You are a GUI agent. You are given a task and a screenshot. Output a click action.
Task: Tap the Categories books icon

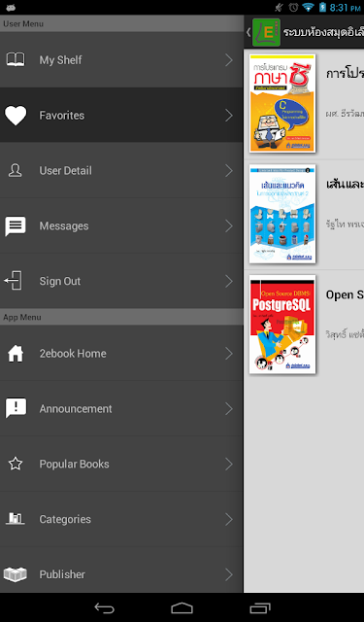coord(16,518)
